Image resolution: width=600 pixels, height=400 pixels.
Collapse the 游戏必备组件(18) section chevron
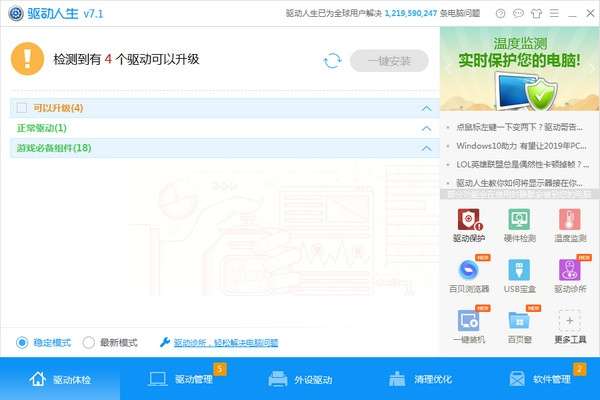(426, 148)
